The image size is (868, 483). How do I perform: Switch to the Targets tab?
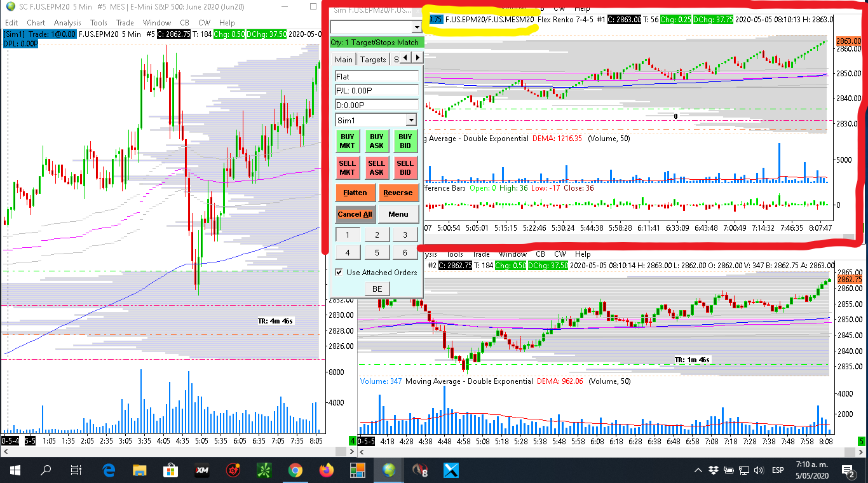pos(373,59)
